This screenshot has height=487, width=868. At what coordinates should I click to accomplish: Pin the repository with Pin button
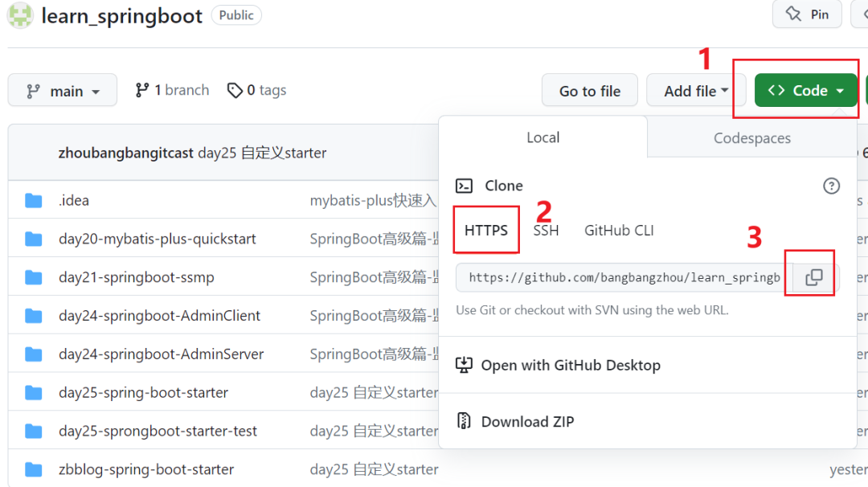point(807,14)
